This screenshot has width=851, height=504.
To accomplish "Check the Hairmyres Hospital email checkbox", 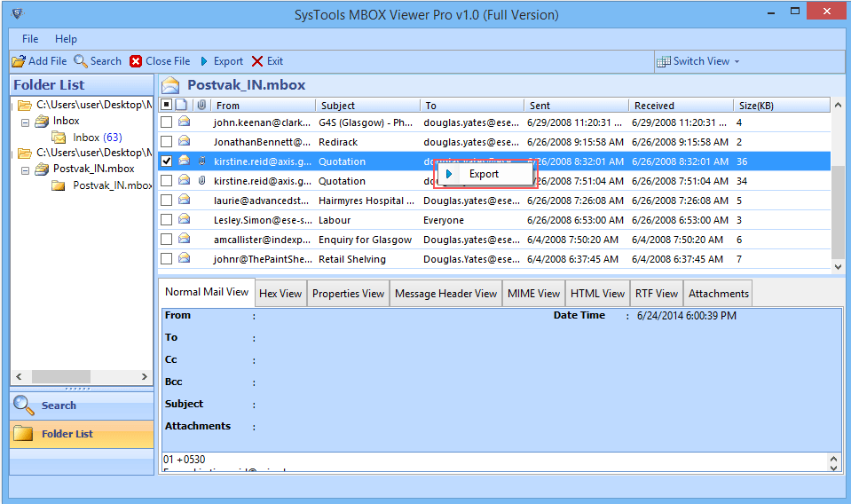I will click(167, 201).
